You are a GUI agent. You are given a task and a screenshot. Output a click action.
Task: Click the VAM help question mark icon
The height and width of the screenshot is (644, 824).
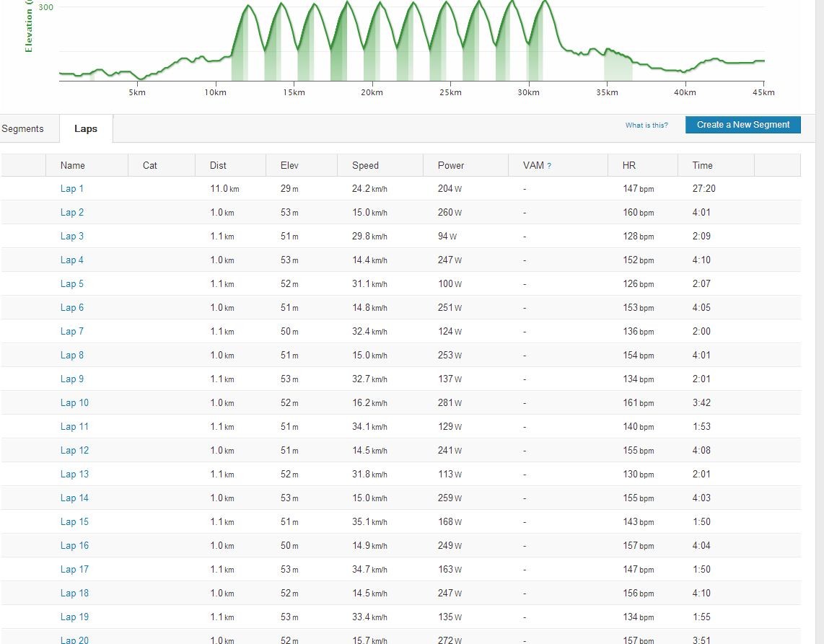(x=549, y=166)
